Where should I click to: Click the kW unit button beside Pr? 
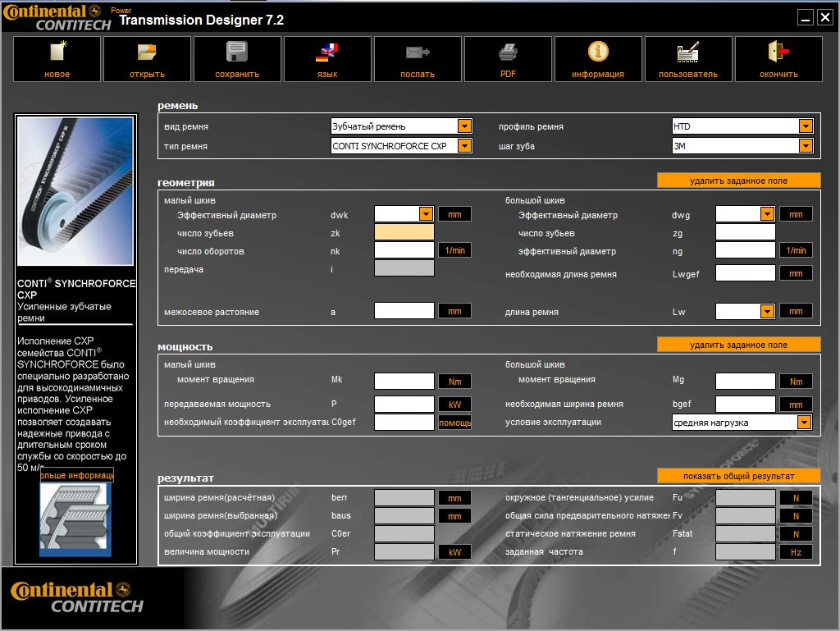(x=454, y=551)
